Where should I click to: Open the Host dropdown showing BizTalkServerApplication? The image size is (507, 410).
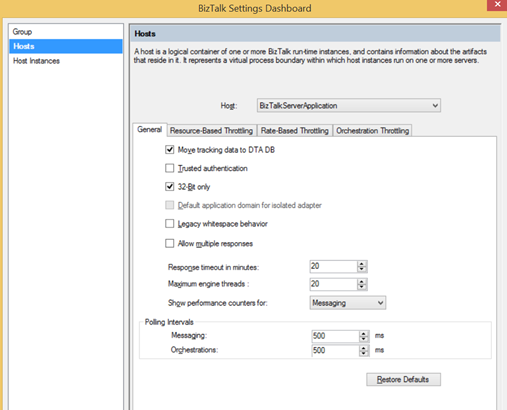click(x=349, y=106)
